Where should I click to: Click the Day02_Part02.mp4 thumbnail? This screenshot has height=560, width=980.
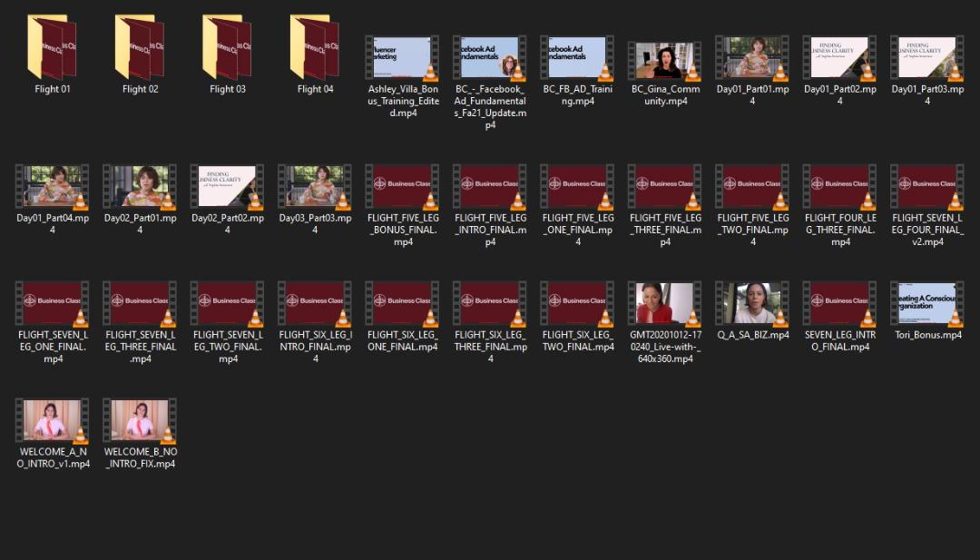227,186
